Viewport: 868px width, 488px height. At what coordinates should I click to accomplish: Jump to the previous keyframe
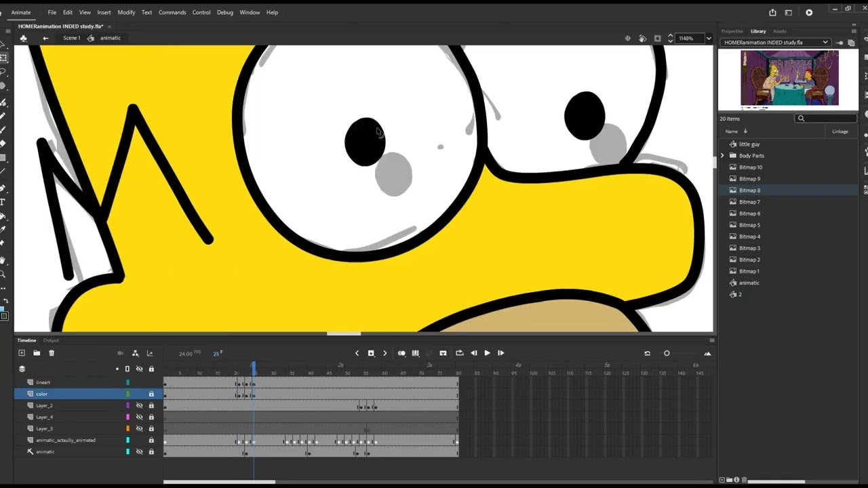tap(357, 353)
